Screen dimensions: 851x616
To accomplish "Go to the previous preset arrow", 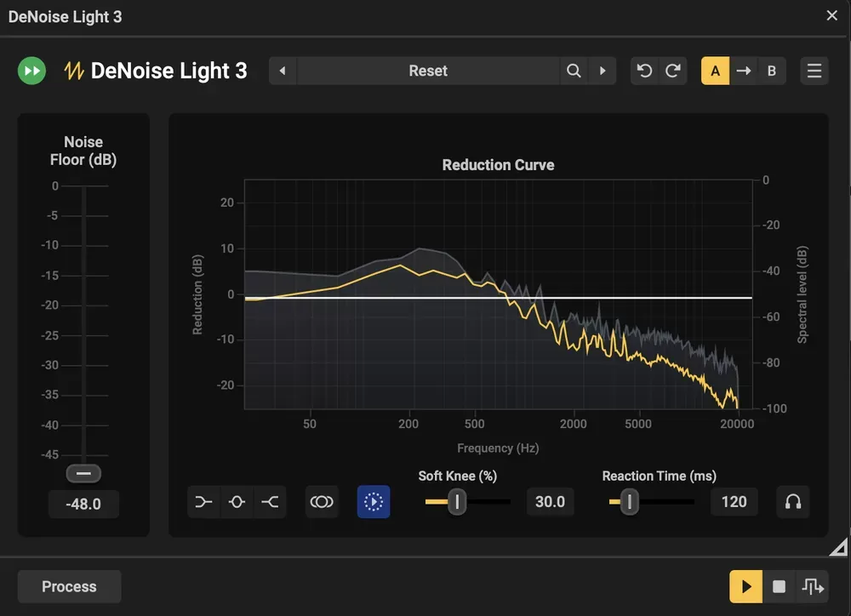I will tap(283, 71).
